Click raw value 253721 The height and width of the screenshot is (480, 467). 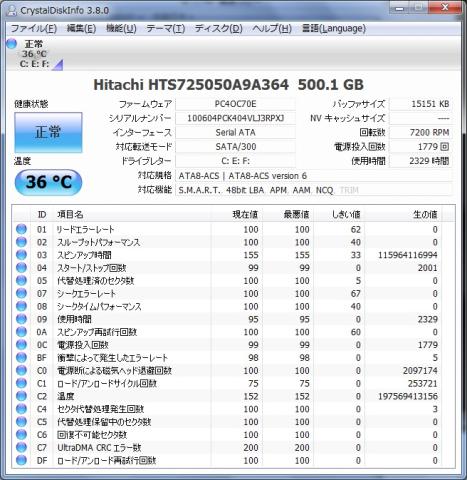coord(422,383)
